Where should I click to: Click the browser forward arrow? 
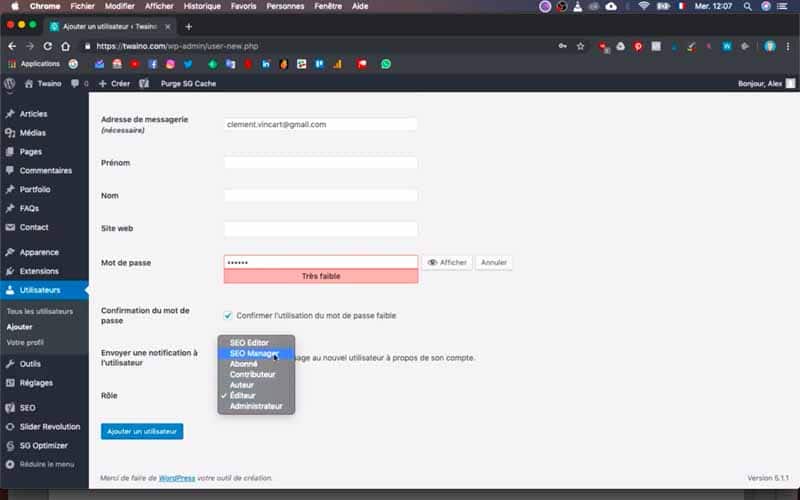(x=30, y=46)
